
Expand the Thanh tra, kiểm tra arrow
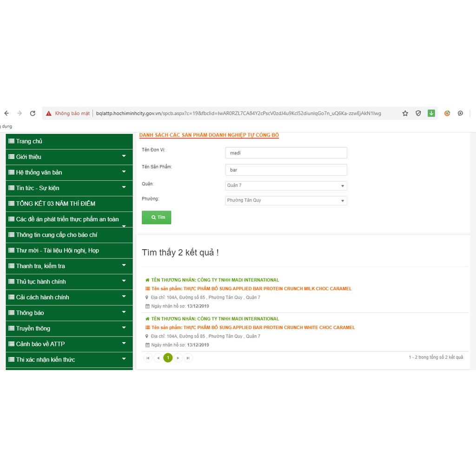(124, 265)
